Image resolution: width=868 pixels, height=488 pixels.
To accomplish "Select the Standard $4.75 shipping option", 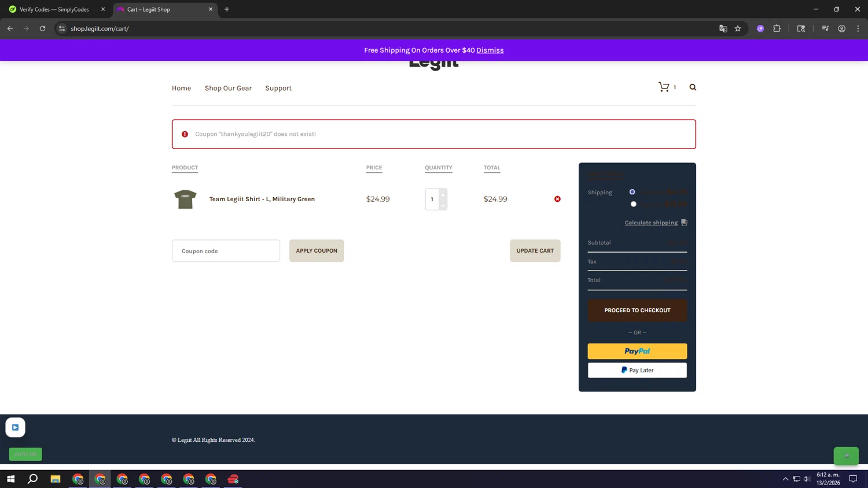I will [632, 191].
